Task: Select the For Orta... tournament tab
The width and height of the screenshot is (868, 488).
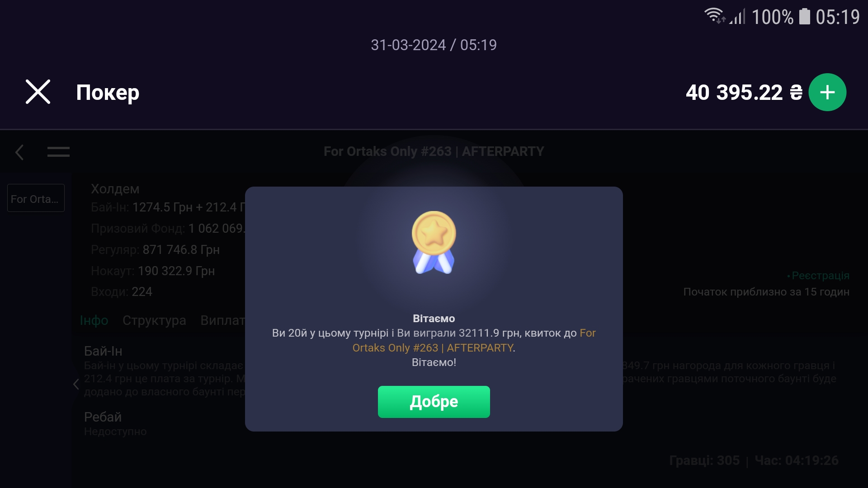Action: coord(36,198)
